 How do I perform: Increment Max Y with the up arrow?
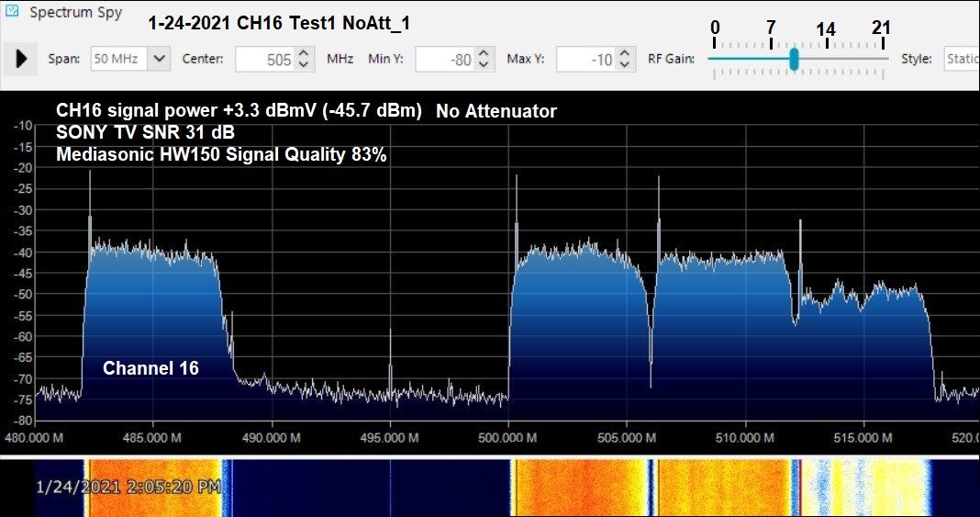626,54
